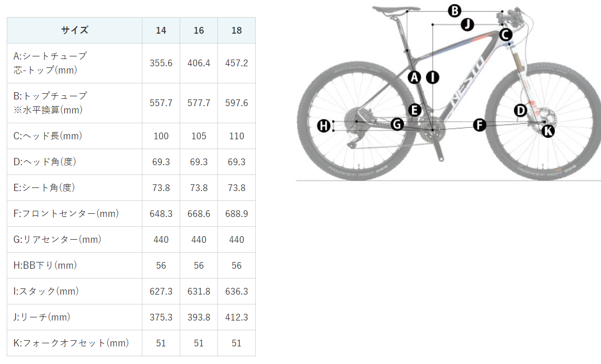Click the F front center marker
Viewport: 601px width, 364px height.
point(479,125)
